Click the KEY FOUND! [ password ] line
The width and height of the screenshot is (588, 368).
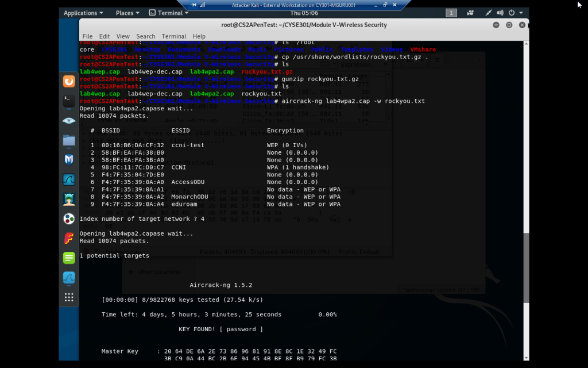tap(220, 329)
